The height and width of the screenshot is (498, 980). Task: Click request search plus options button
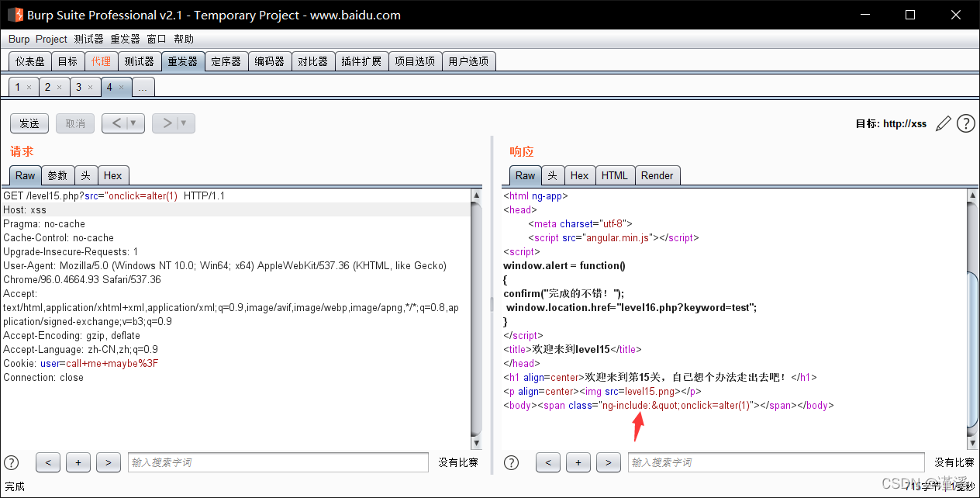(78, 462)
